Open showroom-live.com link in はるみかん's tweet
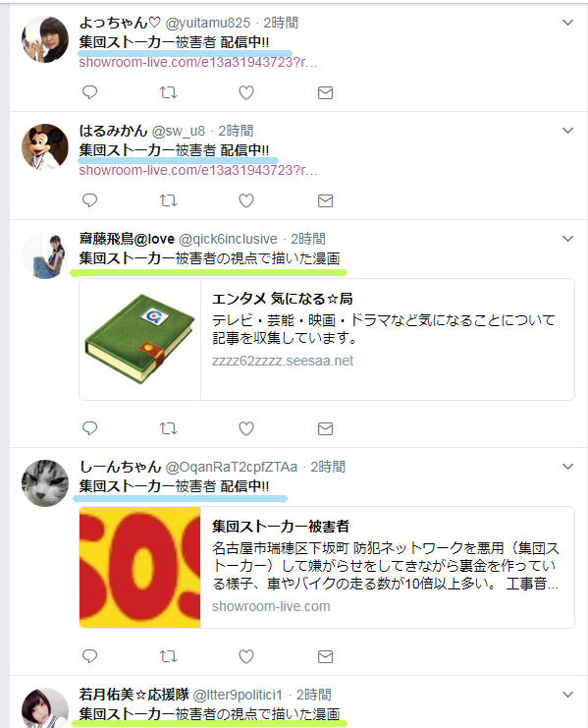 point(198,170)
